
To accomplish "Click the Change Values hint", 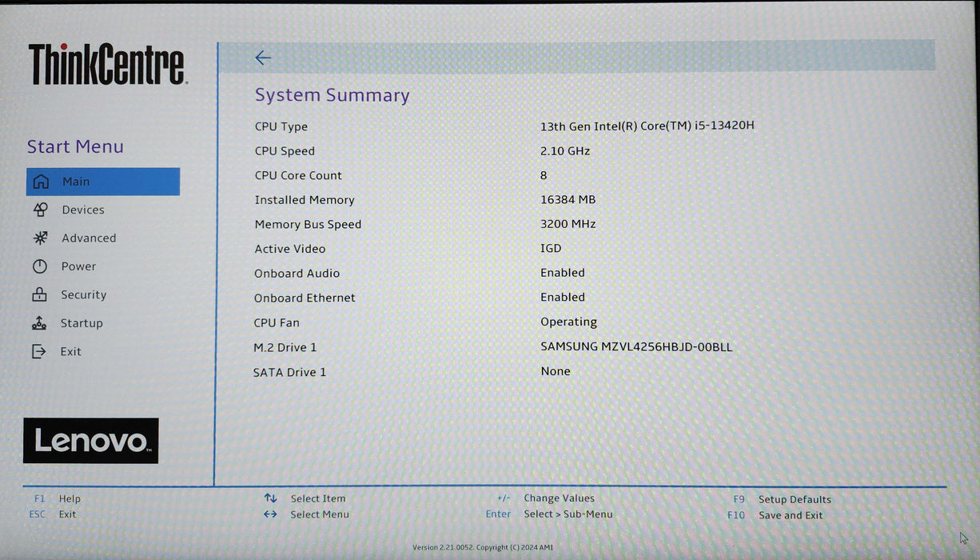I will 559,498.
